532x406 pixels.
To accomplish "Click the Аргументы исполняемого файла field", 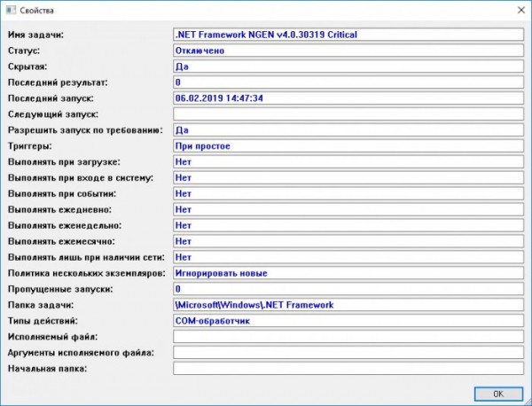I will coord(348,353).
